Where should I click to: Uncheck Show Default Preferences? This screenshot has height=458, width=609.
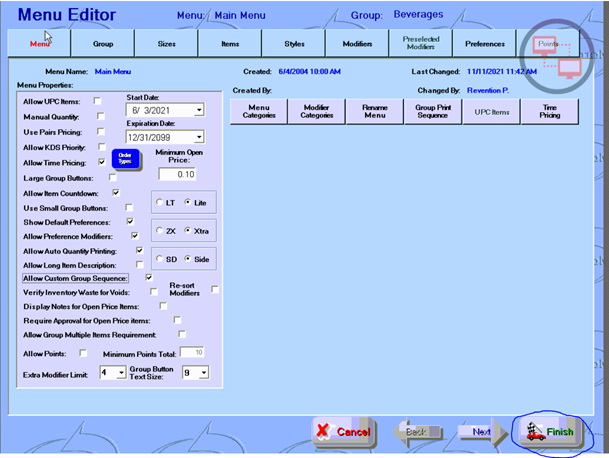point(130,221)
